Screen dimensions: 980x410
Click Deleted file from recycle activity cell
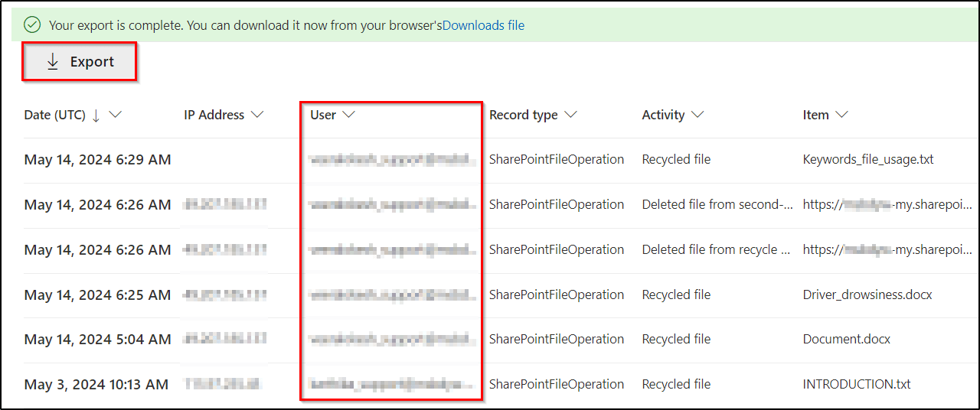(x=717, y=249)
